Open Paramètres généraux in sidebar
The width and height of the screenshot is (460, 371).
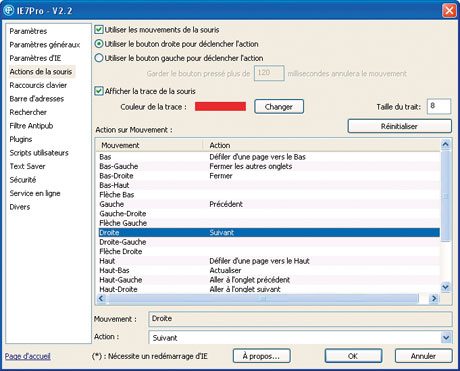(45, 45)
